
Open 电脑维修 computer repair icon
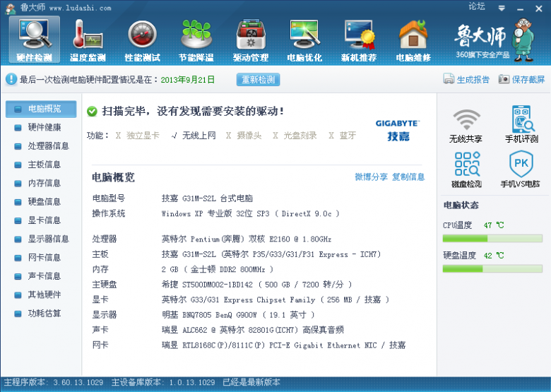[413, 39]
